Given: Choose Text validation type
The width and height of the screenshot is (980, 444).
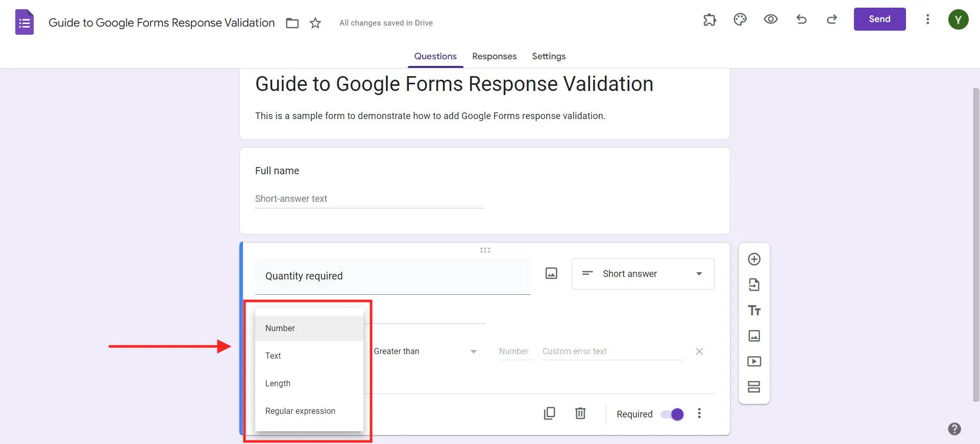Looking at the screenshot, I should pos(309,356).
